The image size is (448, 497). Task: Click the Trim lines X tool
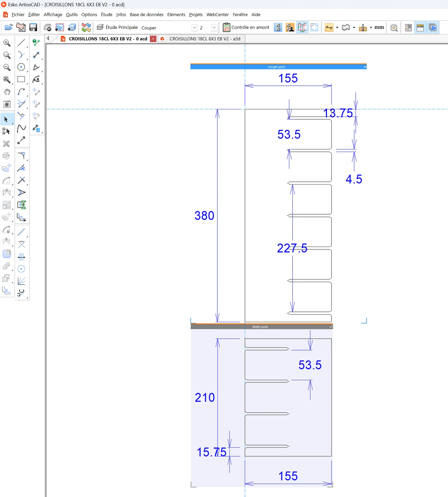pyautogui.click(x=21, y=180)
